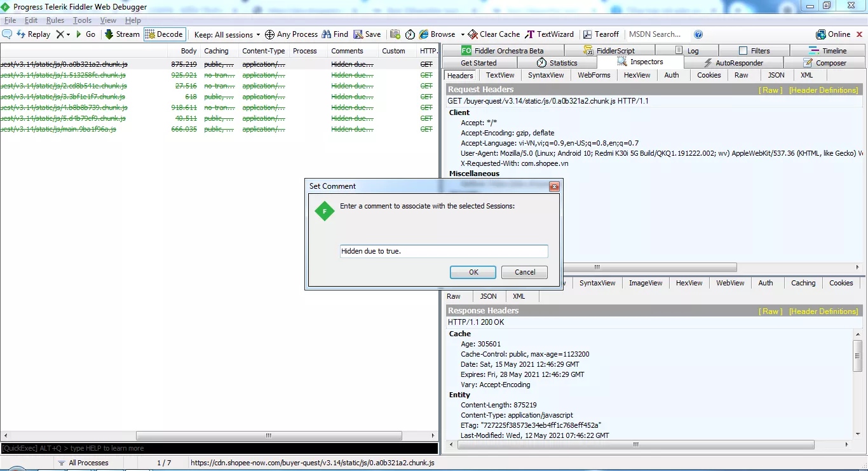Screen dimensions: 868x471
Task: Open the Keep: All sessions dropdown
Action: tap(227, 35)
